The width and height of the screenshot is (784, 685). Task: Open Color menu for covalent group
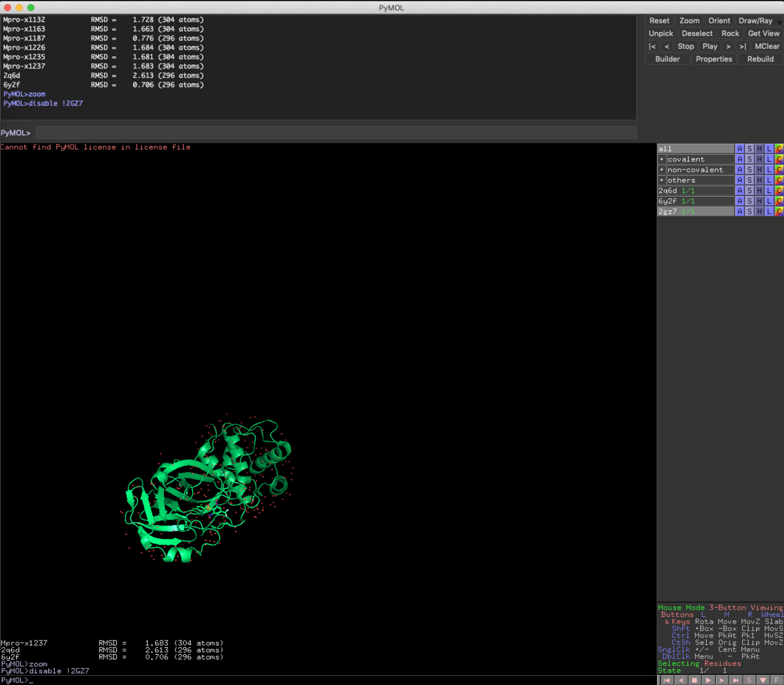click(779, 159)
